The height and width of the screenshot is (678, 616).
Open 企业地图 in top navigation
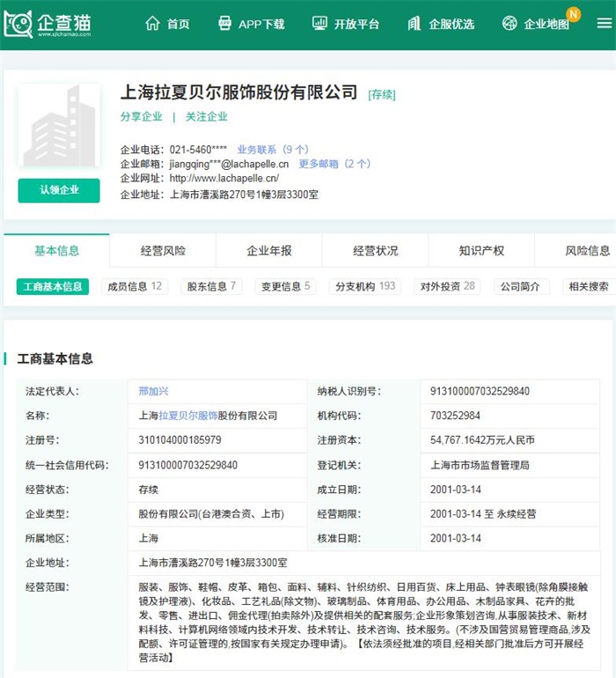tap(546, 24)
